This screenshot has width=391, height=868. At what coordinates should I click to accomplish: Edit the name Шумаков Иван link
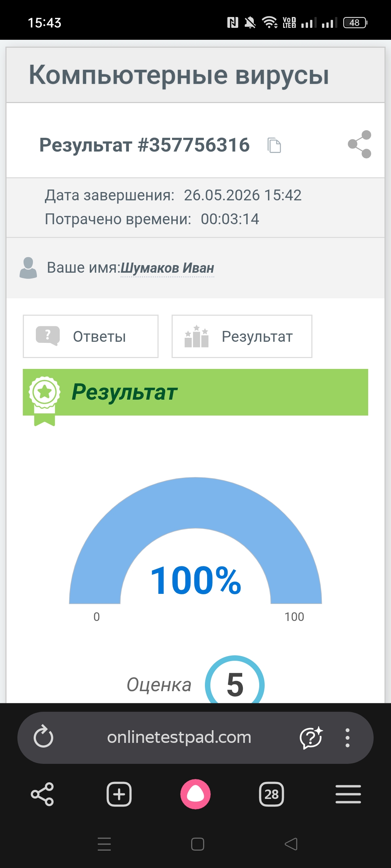[167, 268]
